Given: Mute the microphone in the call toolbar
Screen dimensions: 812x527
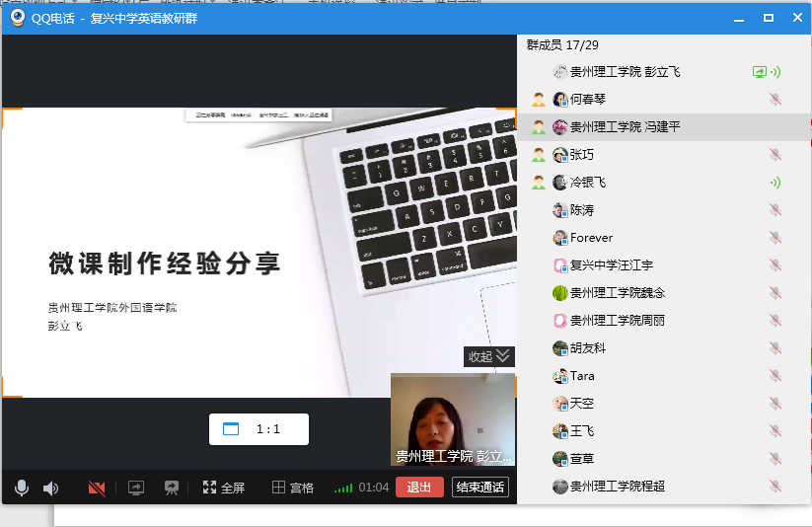Looking at the screenshot, I should [x=21, y=488].
